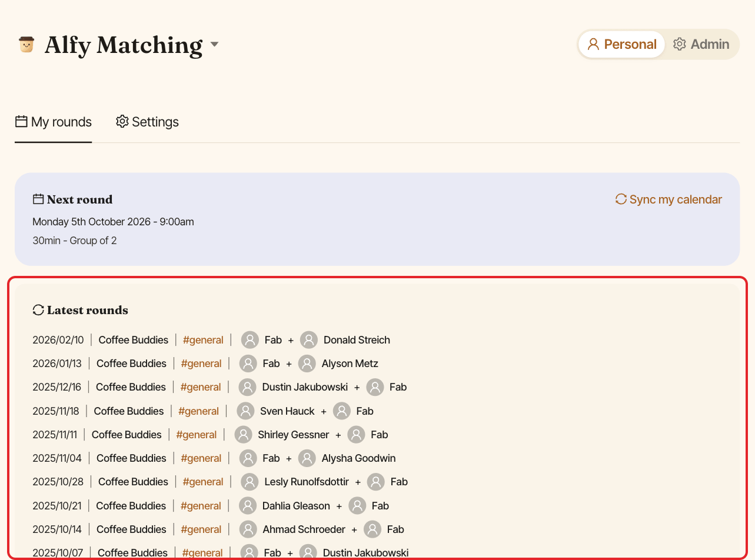755x560 pixels.
Task: Click the "30min - Group of 2" text
Action: coord(75,241)
